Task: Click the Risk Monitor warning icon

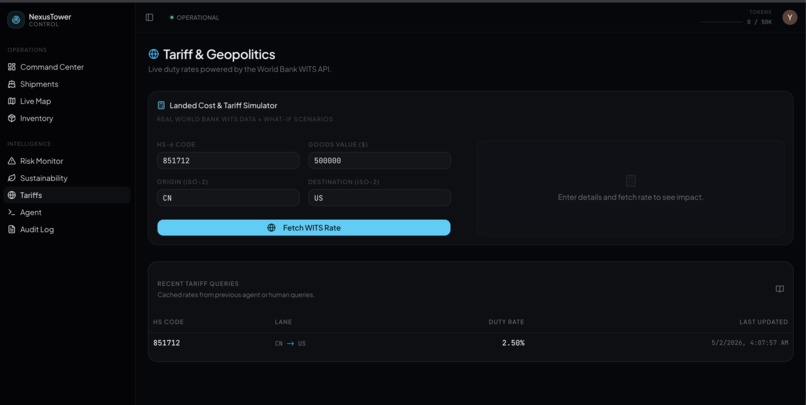Action: (12, 161)
